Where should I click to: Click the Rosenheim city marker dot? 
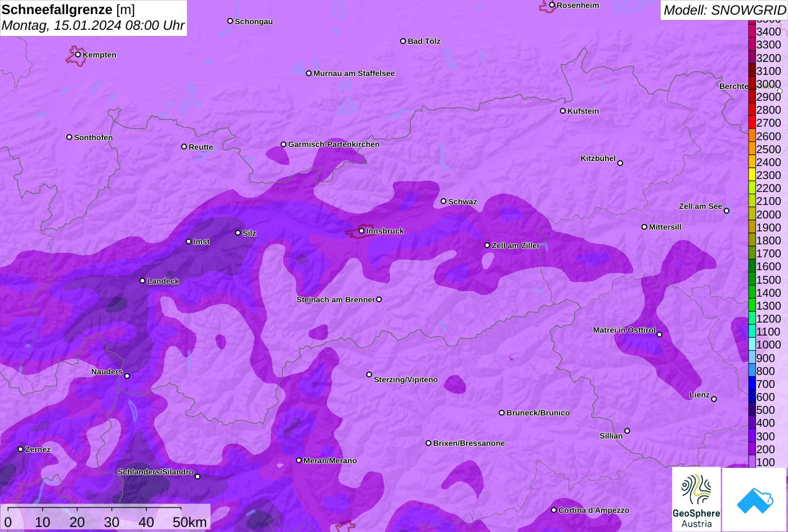point(552,5)
